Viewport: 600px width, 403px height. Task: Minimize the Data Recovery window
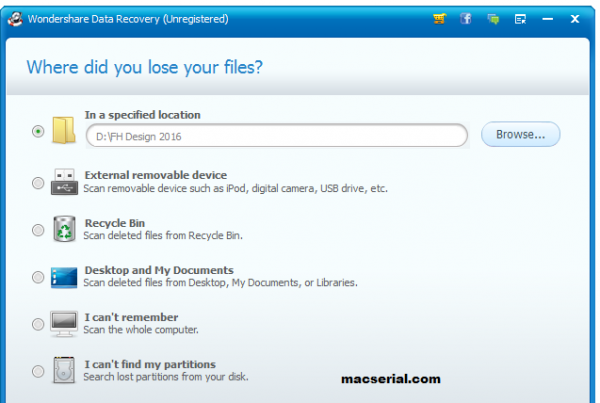[x=548, y=19]
